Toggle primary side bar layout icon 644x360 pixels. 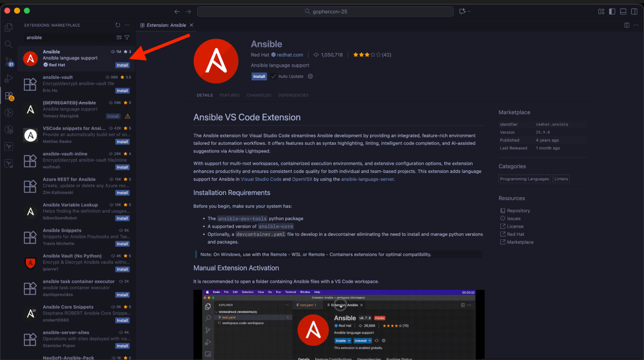click(612, 12)
